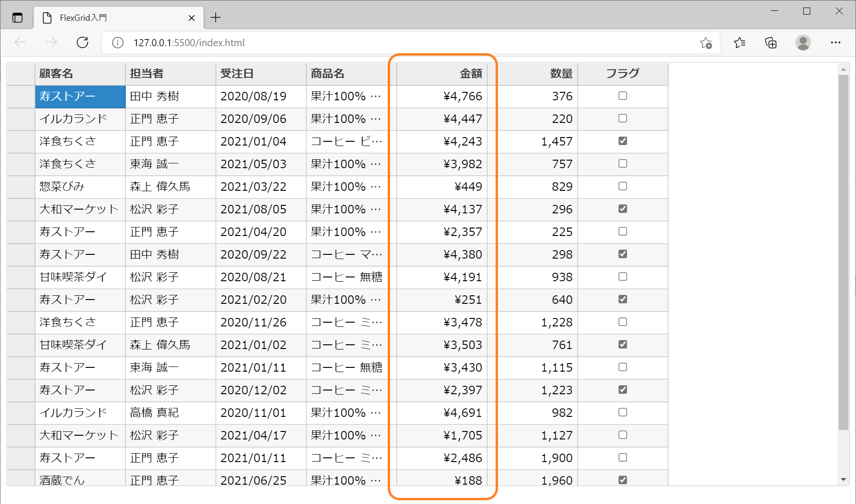Select the quantity cell 1,900
Viewport: 856px width, 504px height.
[x=532, y=458]
